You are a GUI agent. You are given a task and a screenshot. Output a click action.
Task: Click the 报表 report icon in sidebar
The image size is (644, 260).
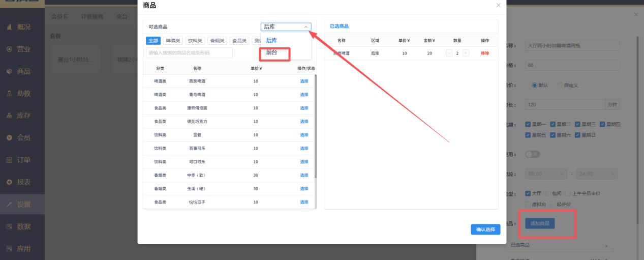pos(9,182)
